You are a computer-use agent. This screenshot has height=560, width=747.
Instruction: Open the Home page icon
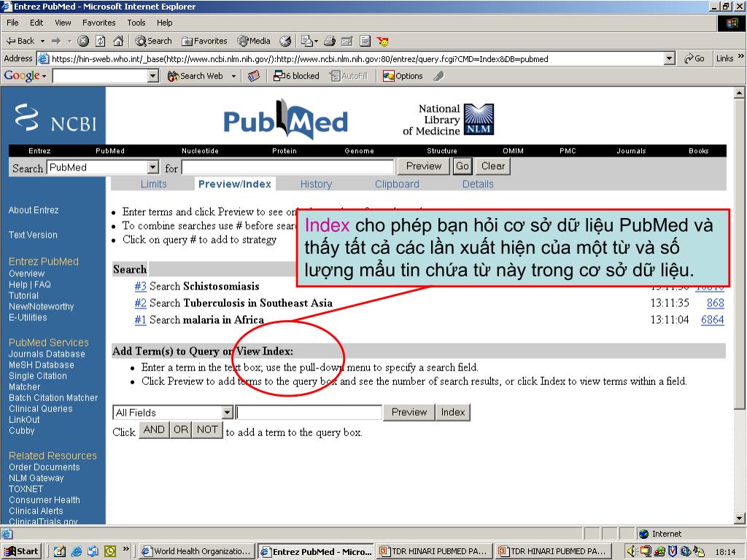click(118, 41)
